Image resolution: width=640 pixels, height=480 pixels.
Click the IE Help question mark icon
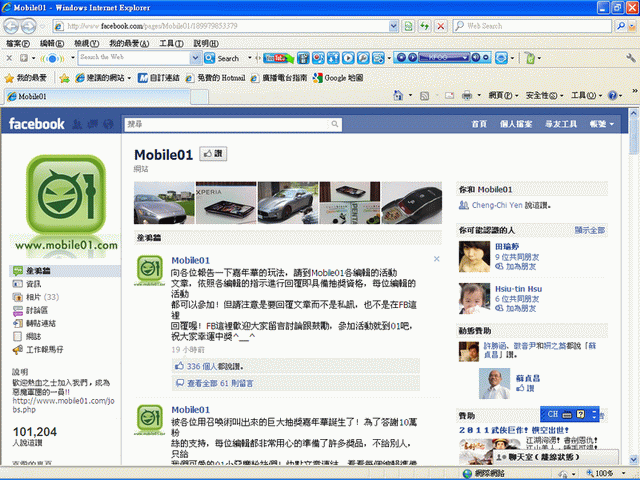[612, 96]
